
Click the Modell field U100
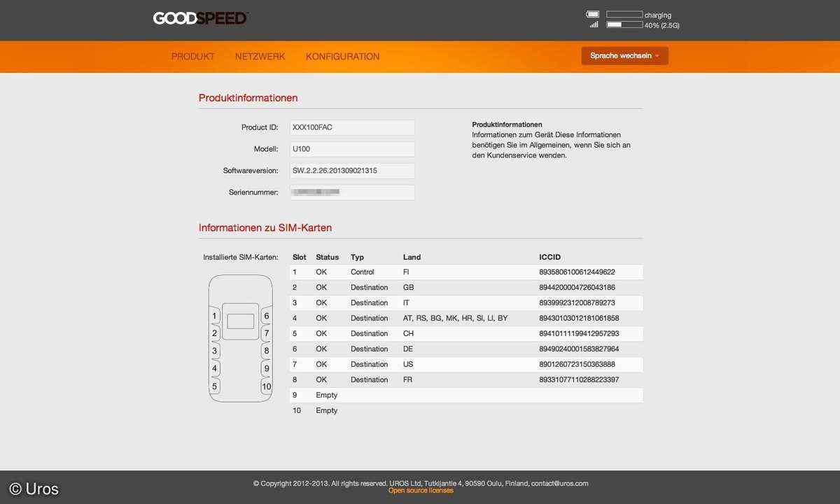tap(352, 149)
